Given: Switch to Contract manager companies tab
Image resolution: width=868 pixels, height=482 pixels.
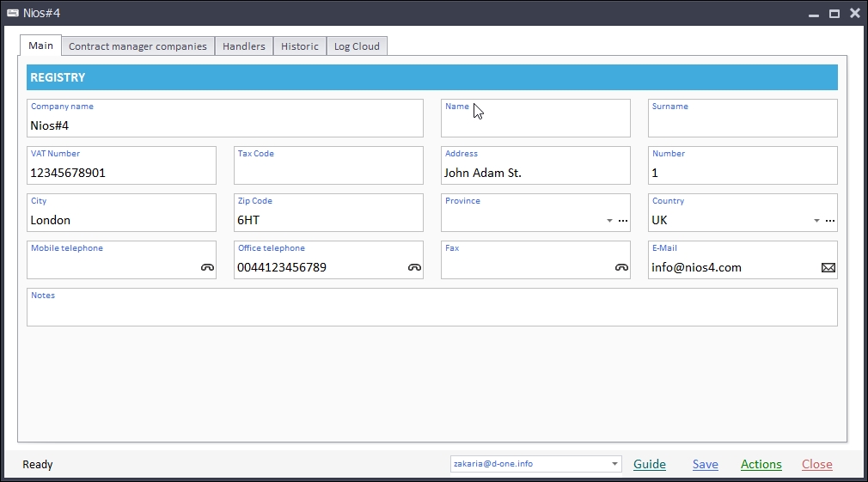Looking at the screenshot, I should point(138,46).
